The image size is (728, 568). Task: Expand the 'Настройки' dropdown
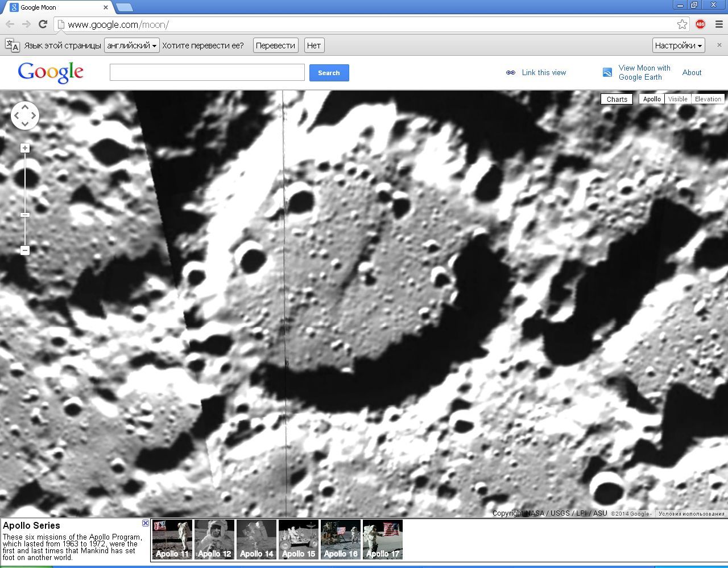coord(679,46)
